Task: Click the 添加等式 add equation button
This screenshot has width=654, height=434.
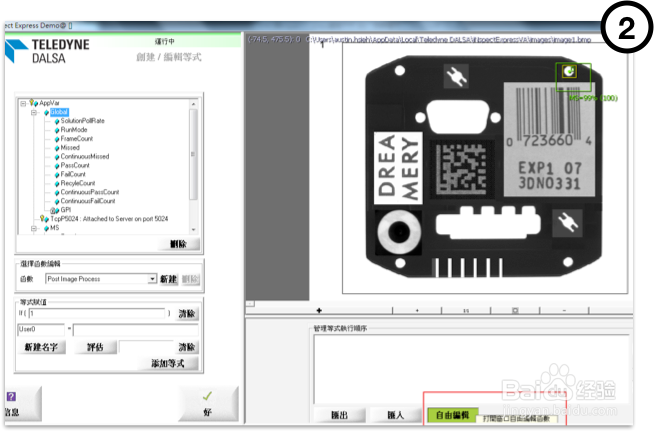Action: (x=168, y=364)
